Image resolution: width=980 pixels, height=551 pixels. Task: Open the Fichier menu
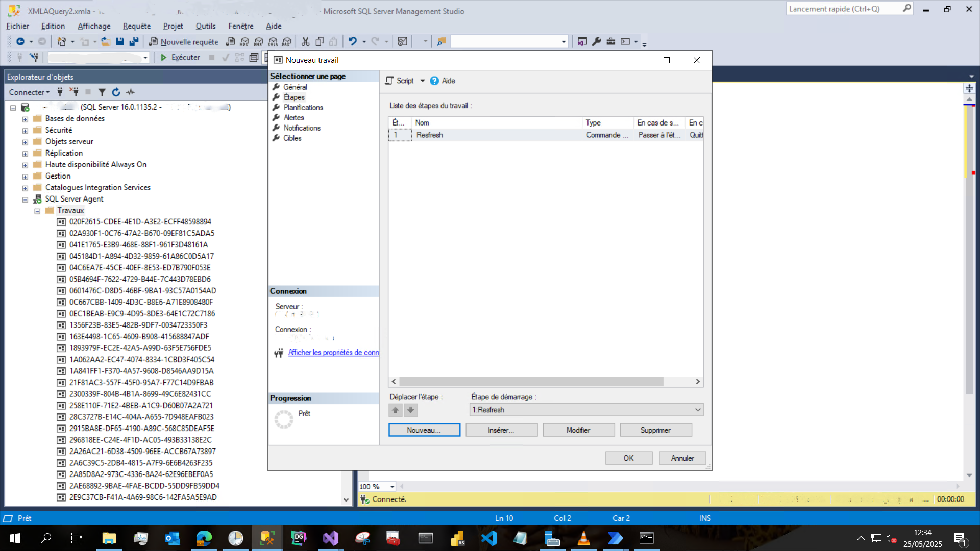point(17,26)
